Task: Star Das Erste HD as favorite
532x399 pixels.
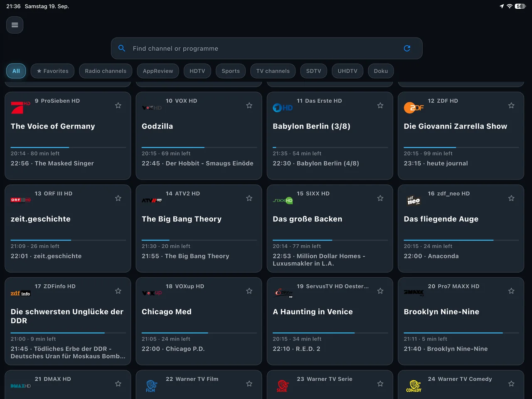Action: (x=380, y=106)
